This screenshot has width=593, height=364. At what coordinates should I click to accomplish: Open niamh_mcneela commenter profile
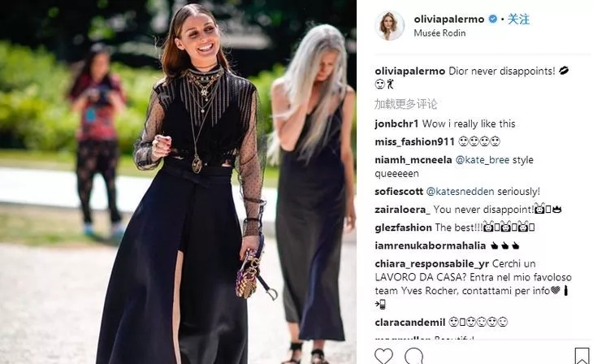[x=413, y=160]
